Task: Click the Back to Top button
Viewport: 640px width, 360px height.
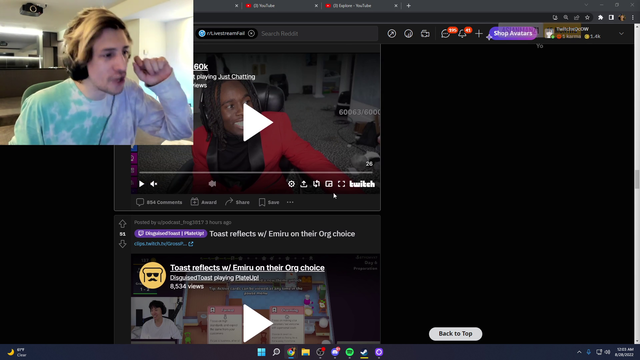Action: pyautogui.click(x=456, y=334)
